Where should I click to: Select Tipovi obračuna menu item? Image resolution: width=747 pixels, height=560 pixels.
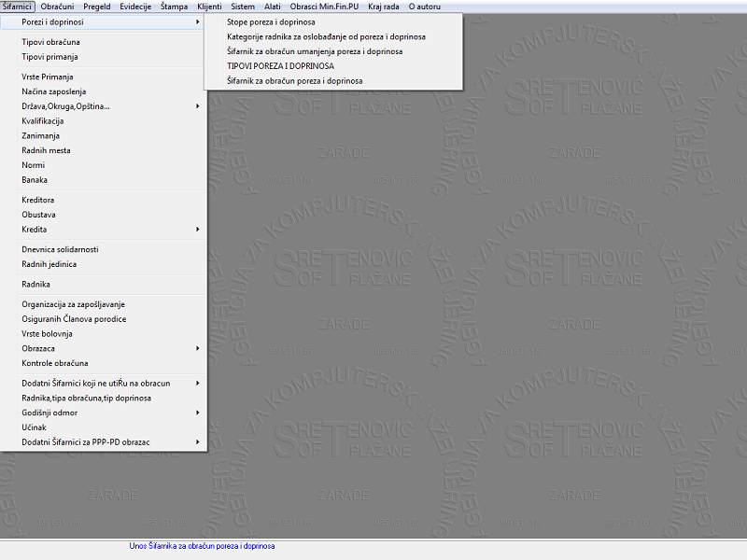tap(50, 42)
